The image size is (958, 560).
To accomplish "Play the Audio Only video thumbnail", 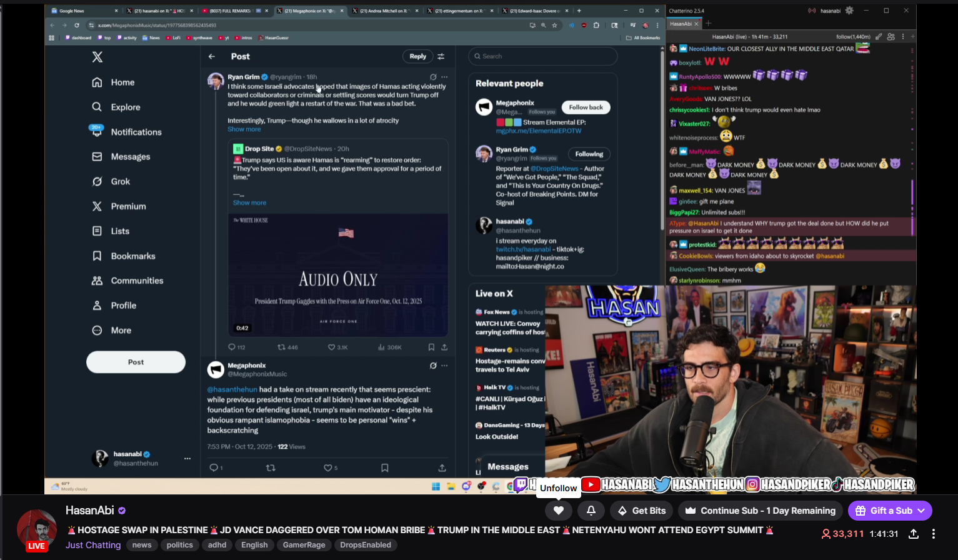I will [x=338, y=275].
